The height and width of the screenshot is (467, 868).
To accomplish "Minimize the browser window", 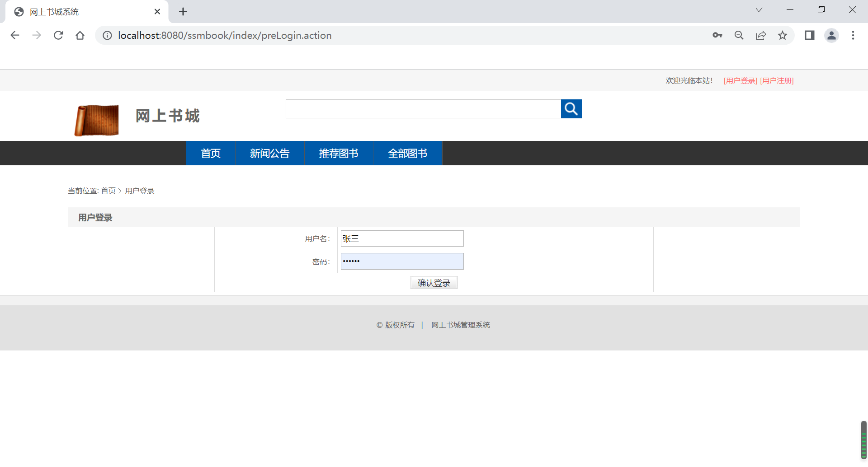I will point(790,10).
